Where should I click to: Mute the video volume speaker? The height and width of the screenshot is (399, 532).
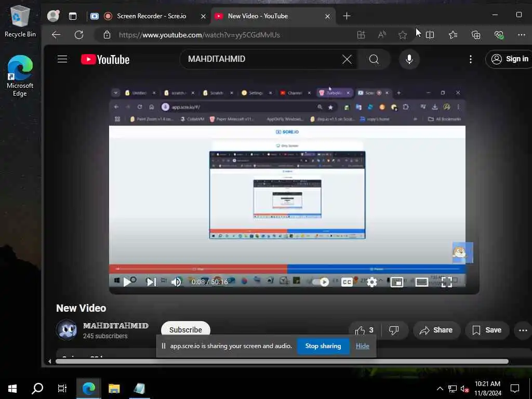pos(176,282)
